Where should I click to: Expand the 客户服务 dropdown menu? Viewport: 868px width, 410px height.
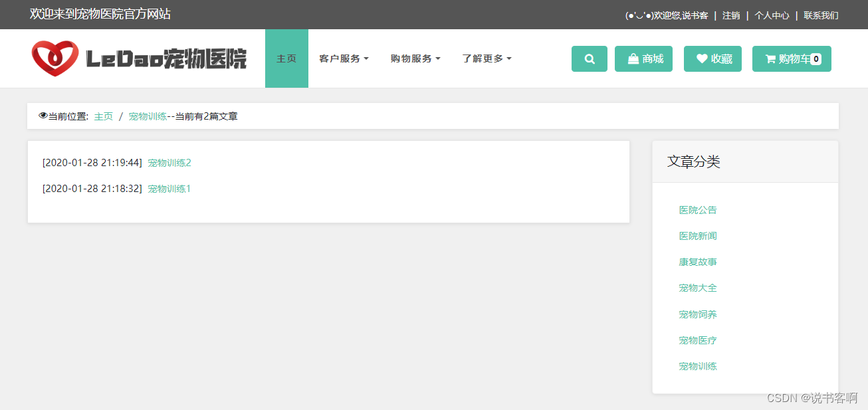(344, 58)
